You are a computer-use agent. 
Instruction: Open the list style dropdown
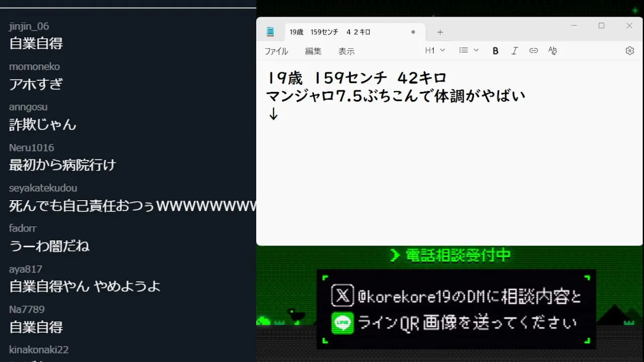469,50
